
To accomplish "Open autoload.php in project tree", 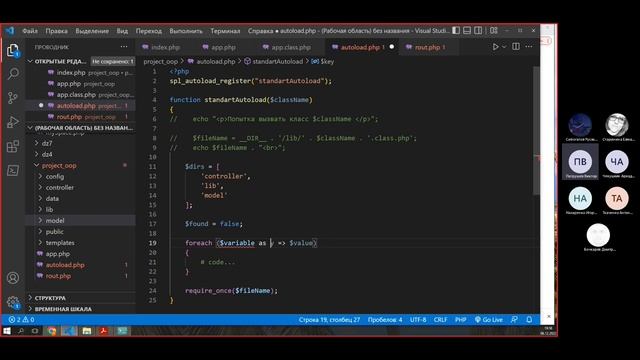I will [65, 265].
